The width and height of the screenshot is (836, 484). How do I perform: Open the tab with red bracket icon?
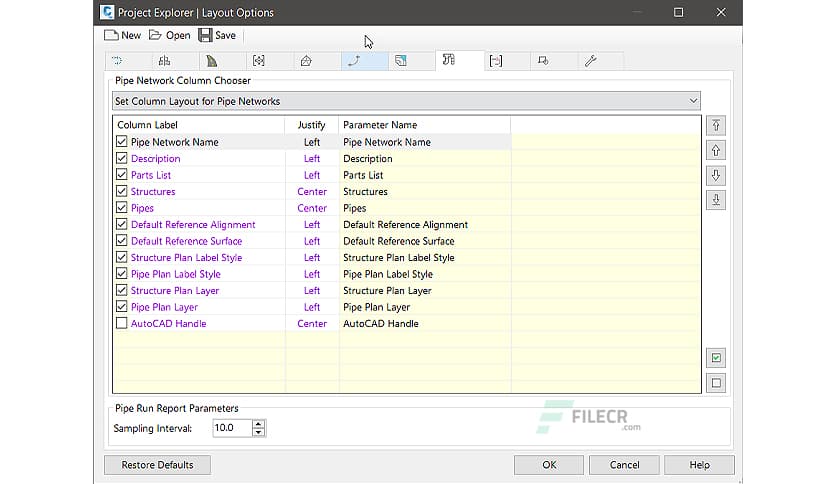pos(496,61)
